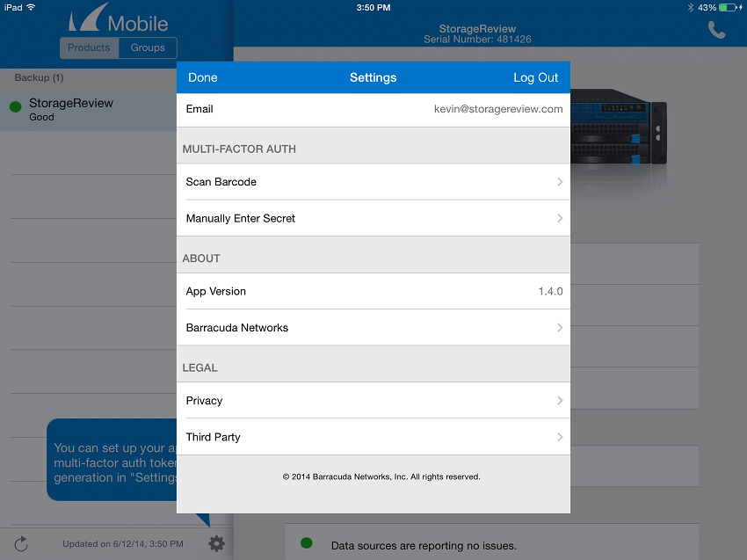
Task: Tap the Third Party row chevron
Action: point(560,437)
